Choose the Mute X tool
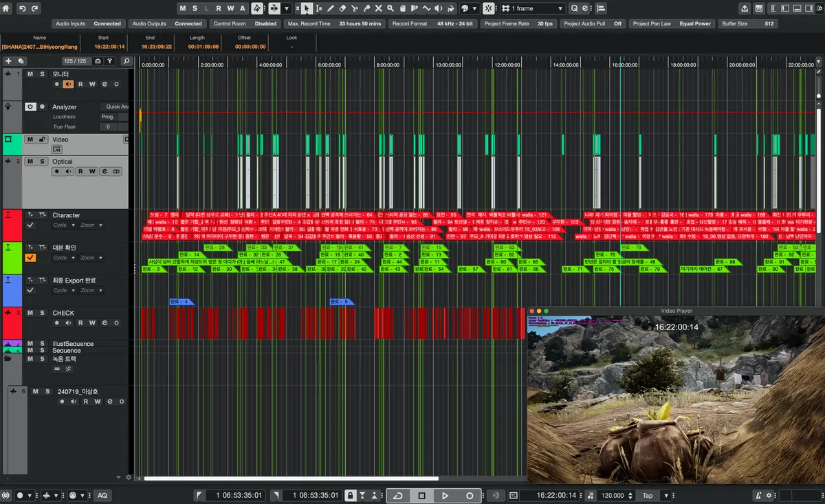Image resolution: width=825 pixels, height=504 pixels. (x=378, y=8)
